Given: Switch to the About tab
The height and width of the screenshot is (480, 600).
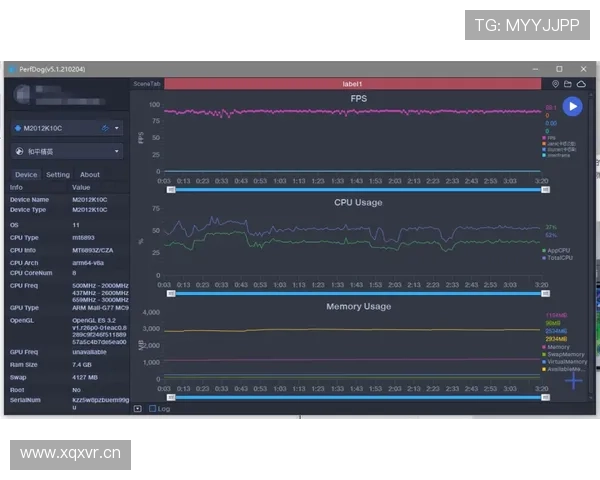Looking at the screenshot, I should pyautogui.click(x=90, y=174).
